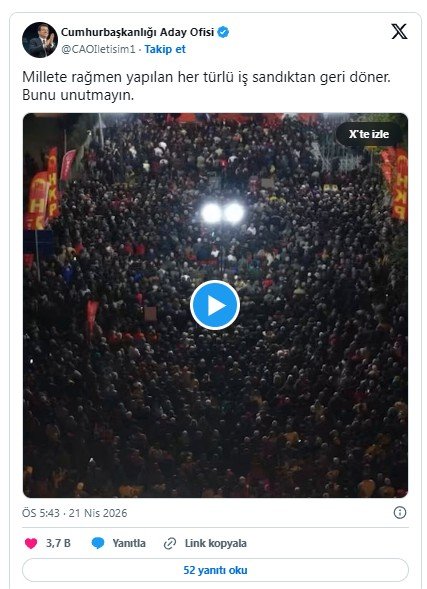
Task: Click the 21 Nis 2026 date
Action: click(98, 513)
